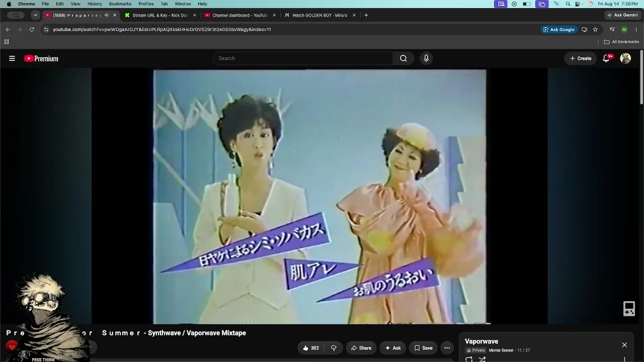
Task: Focus the YouTube search field
Action: click(303, 58)
